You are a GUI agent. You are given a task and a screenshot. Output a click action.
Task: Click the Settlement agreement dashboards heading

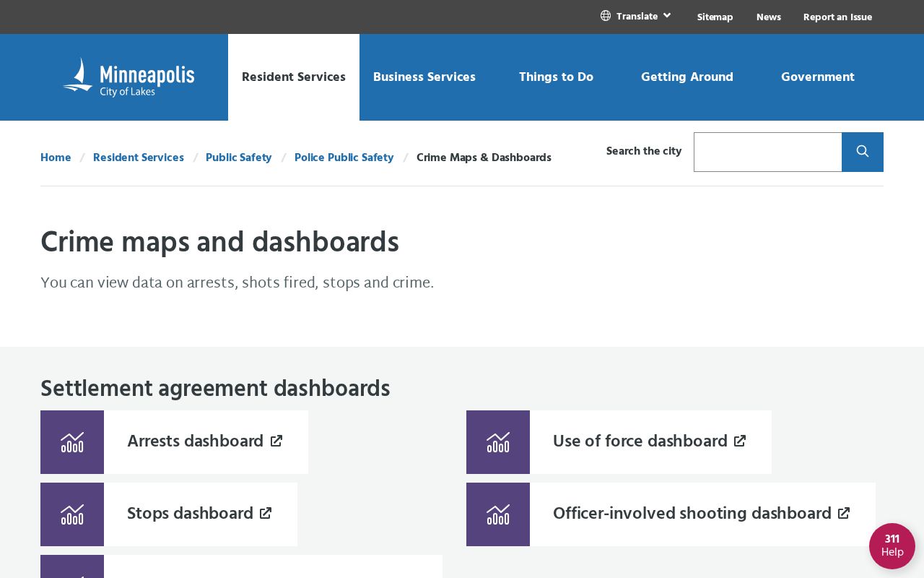215,389
